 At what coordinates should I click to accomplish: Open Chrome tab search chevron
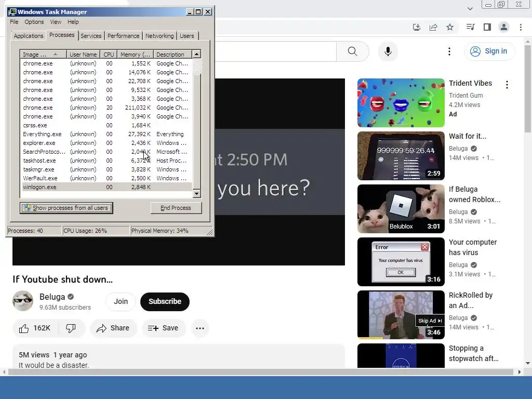470,8
